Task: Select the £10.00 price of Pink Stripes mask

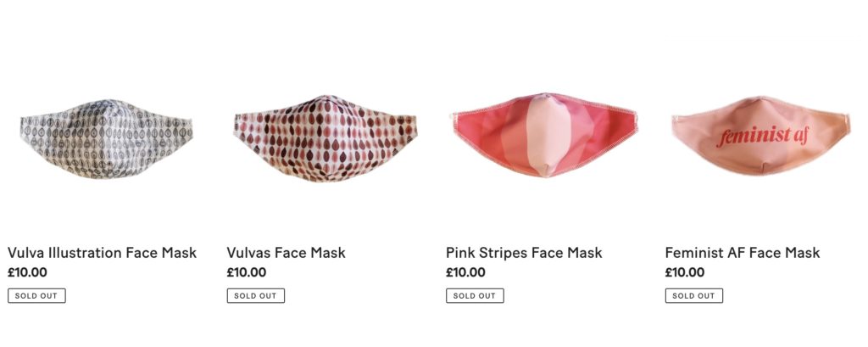Action: pyautogui.click(x=465, y=272)
